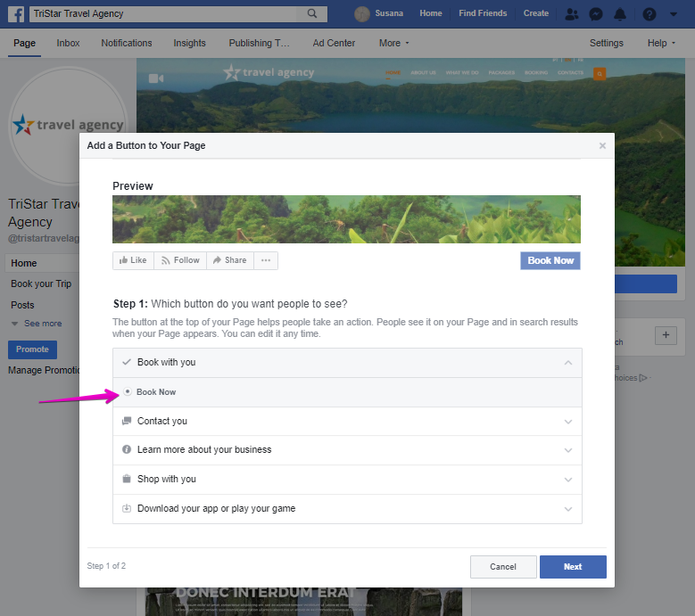The width and height of the screenshot is (695, 616).
Task: Close the Add a Button dialog
Action: pyautogui.click(x=602, y=145)
